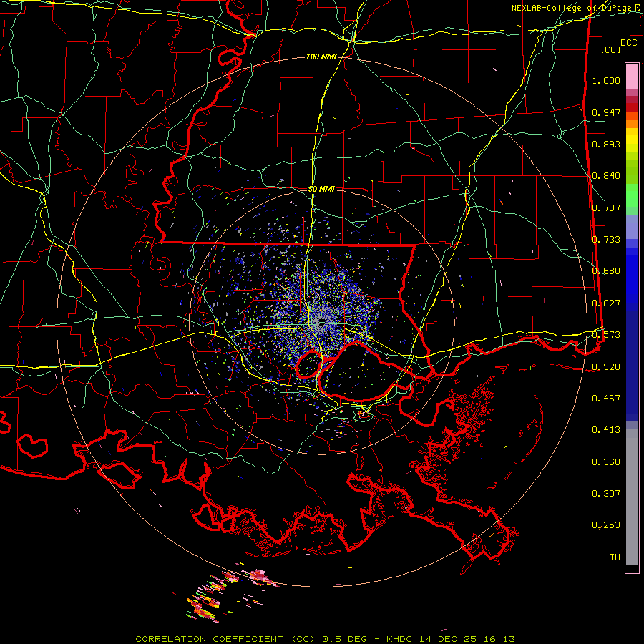Image resolution: width=644 pixels, height=644 pixels.
Task: Click the gray swatch on color bar
Action: [x=632, y=497]
